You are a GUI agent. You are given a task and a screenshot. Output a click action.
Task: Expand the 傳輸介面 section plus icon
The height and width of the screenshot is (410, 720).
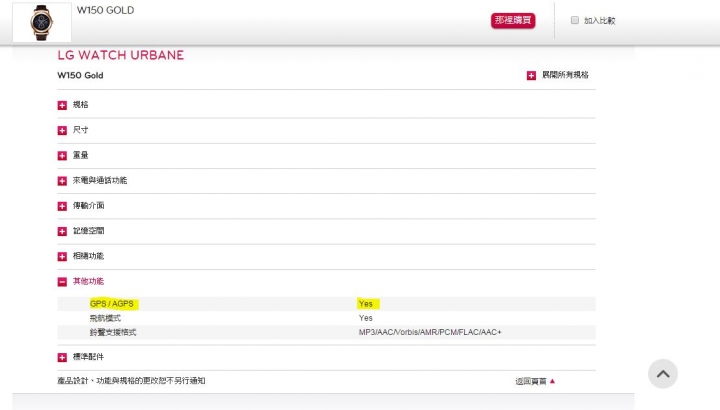click(x=62, y=206)
